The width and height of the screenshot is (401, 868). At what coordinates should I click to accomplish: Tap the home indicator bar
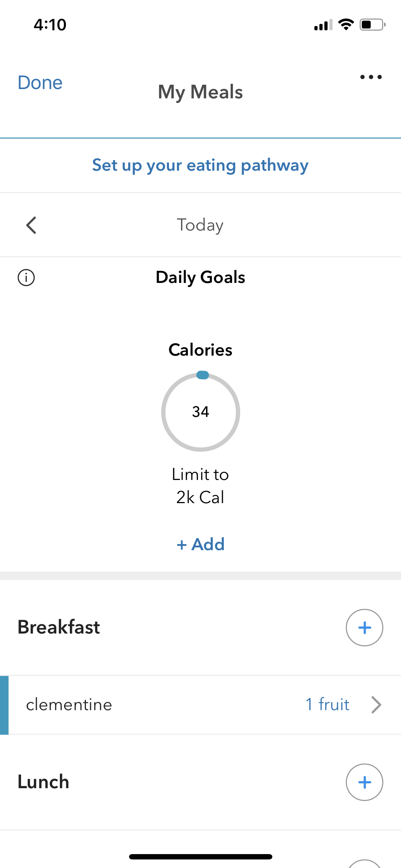point(200,857)
